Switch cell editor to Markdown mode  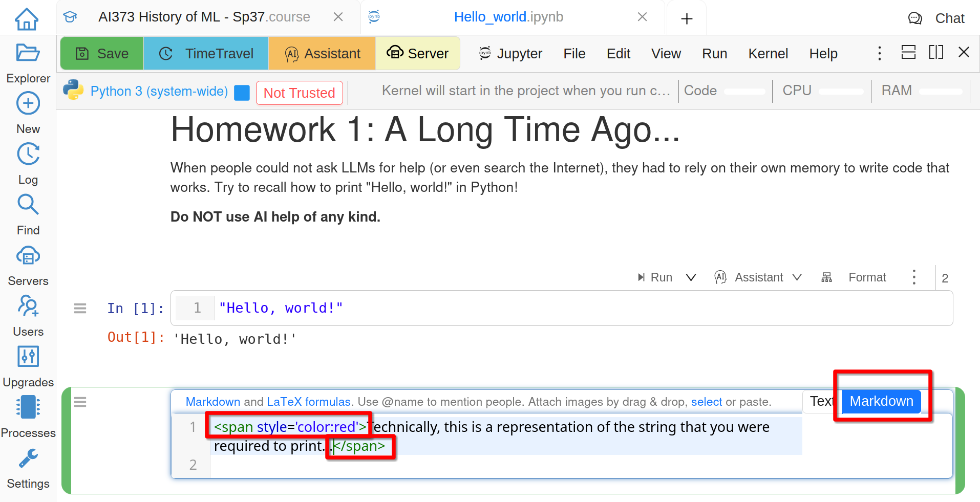coord(881,401)
